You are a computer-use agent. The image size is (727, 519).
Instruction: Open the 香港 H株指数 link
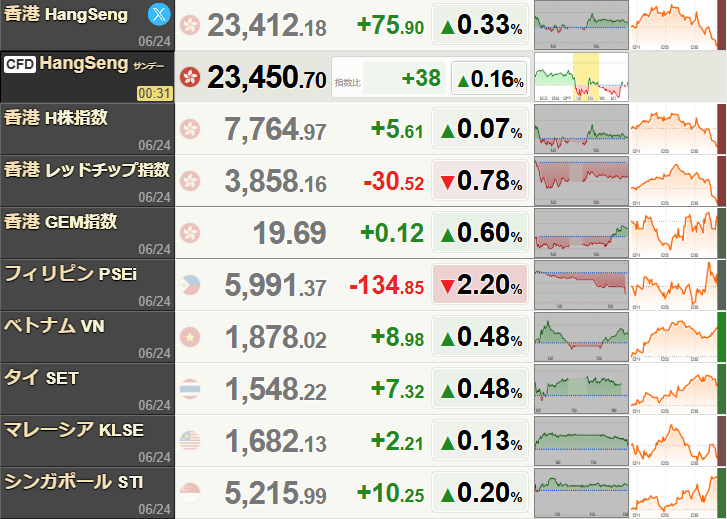click(56, 118)
